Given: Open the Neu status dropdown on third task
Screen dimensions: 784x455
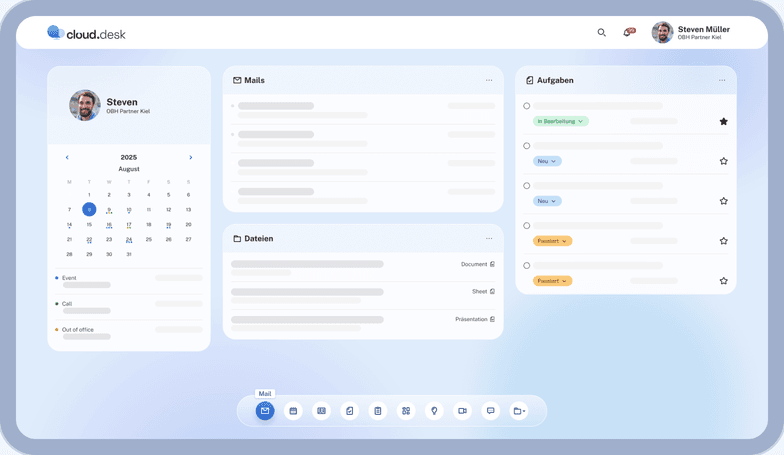Looking at the screenshot, I should (x=547, y=201).
